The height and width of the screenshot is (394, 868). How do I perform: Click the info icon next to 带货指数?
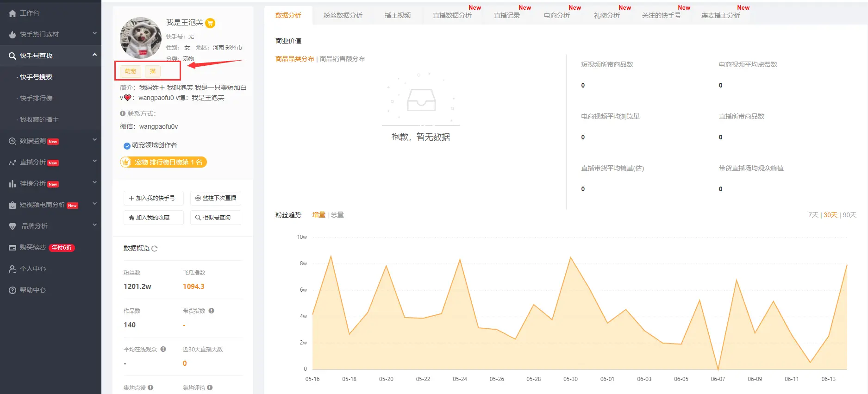coord(212,311)
